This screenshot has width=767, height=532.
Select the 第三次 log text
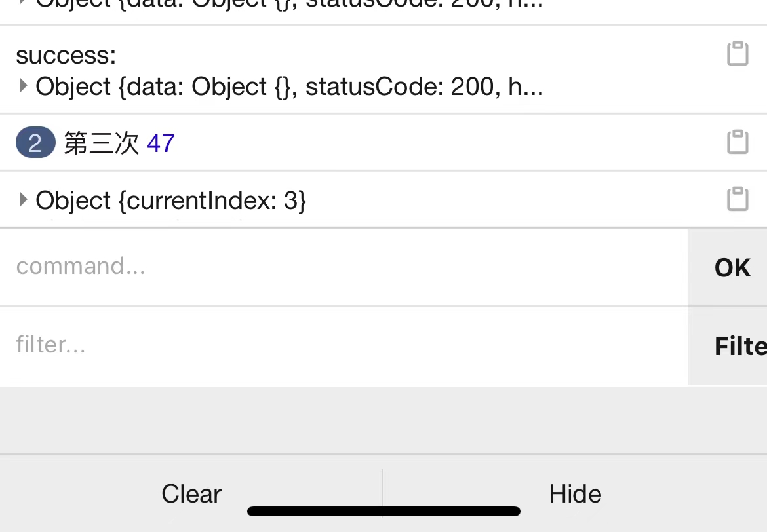[x=101, y=143]
